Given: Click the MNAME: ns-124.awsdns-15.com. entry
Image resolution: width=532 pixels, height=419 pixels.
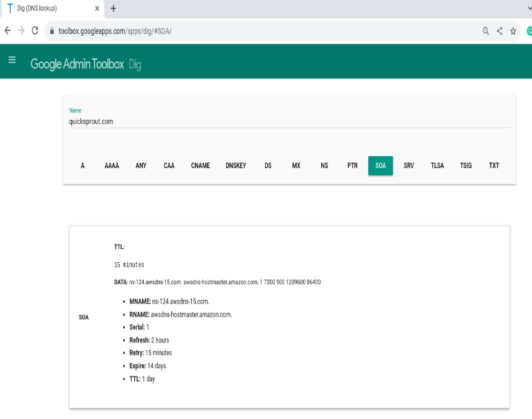Looking at the screenshot, I should pyautogui.click(x=169, y=301).
